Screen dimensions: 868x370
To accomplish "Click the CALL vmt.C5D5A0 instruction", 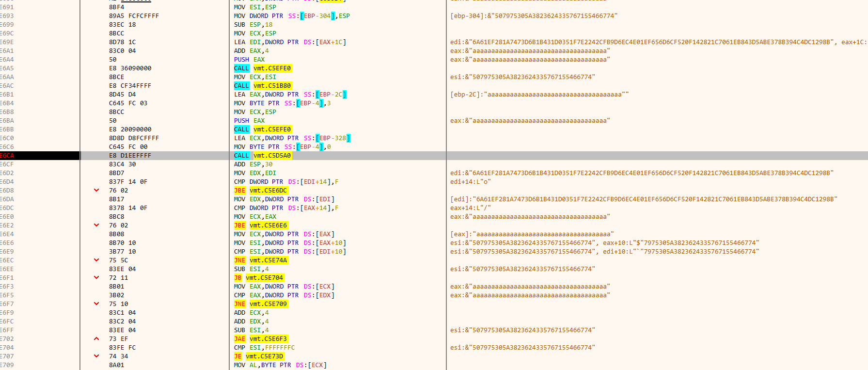I will tap(262, 156).
